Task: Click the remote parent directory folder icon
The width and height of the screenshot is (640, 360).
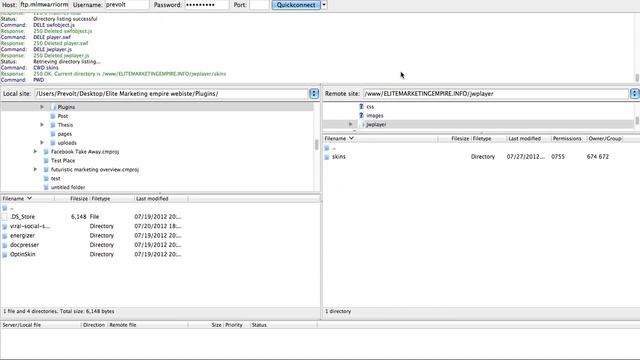Action: 327,148
